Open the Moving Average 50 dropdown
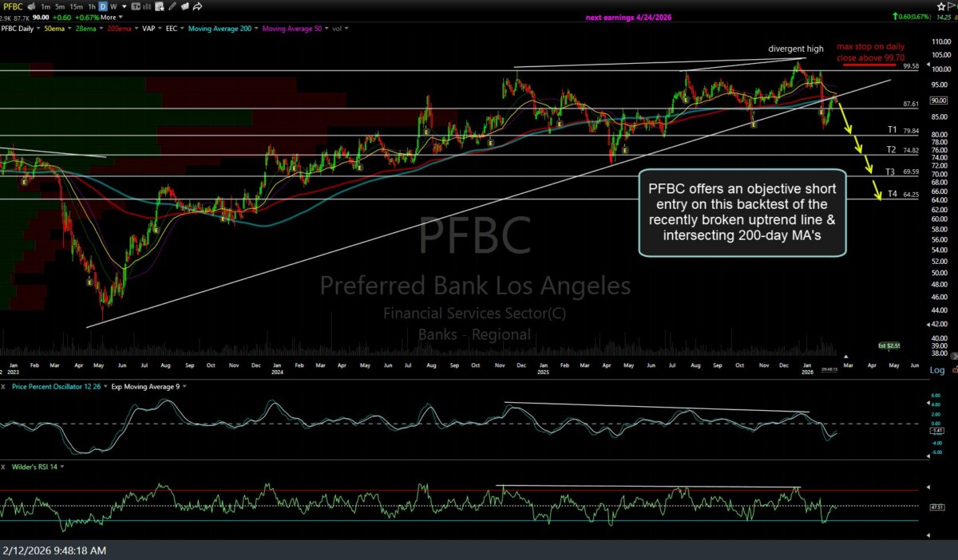958x560 pixels. coord(327,29)
